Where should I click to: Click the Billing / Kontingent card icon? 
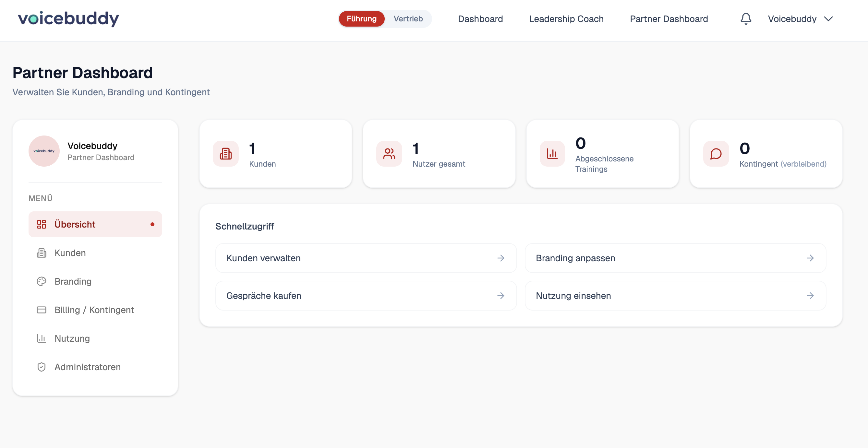coord(41,310)
